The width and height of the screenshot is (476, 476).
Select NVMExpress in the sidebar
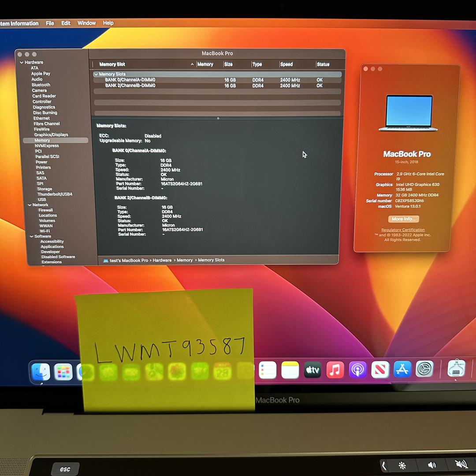coord(47,146)
